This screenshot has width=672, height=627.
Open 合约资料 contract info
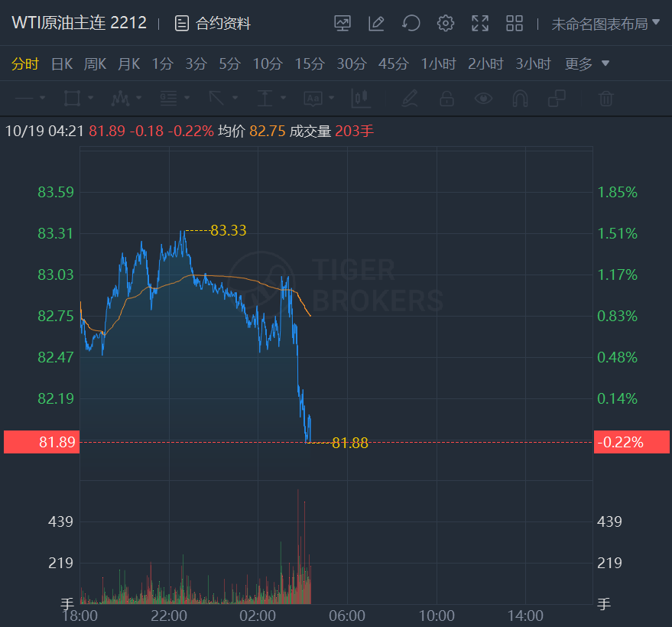pos(213,24)
